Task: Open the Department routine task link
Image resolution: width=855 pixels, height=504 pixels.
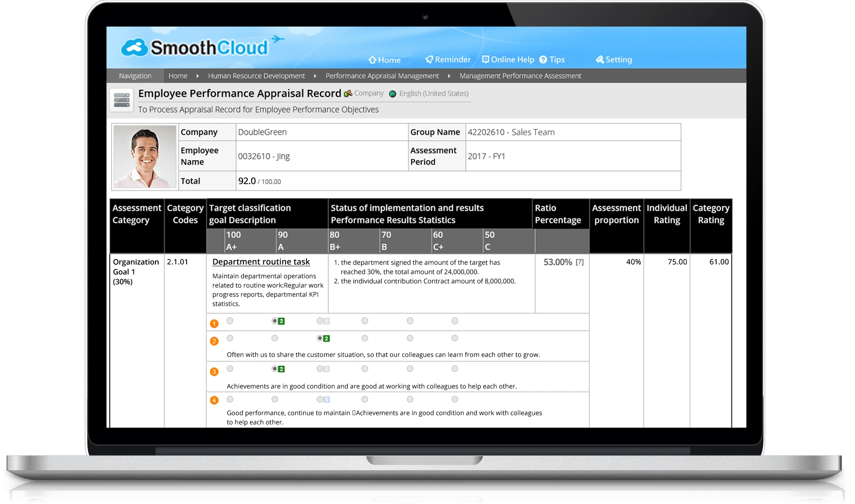Action: [261, 262]
